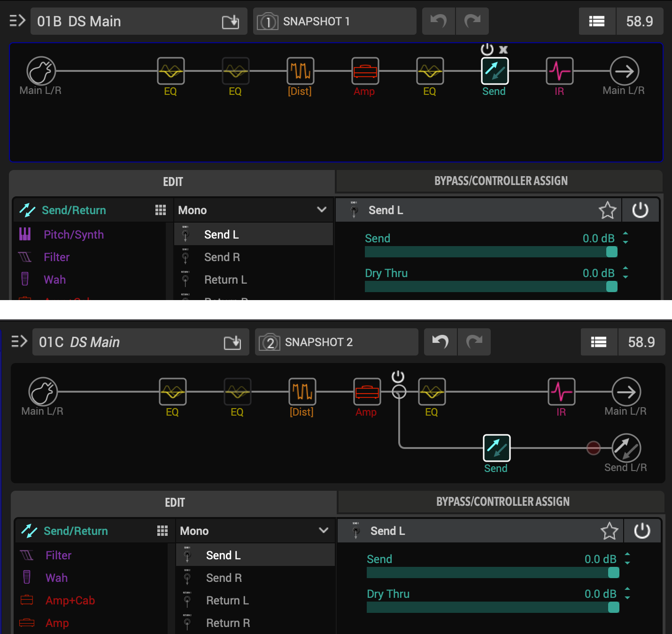Screen dimensions: 672x634
Task: Toggle Send L power button in top panel
Action: point(640,210)
